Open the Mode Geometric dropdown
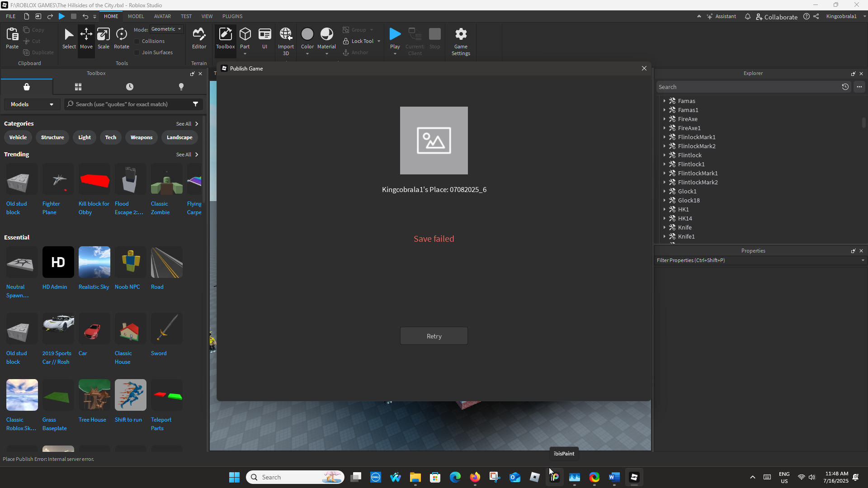 tap(166, 29)
